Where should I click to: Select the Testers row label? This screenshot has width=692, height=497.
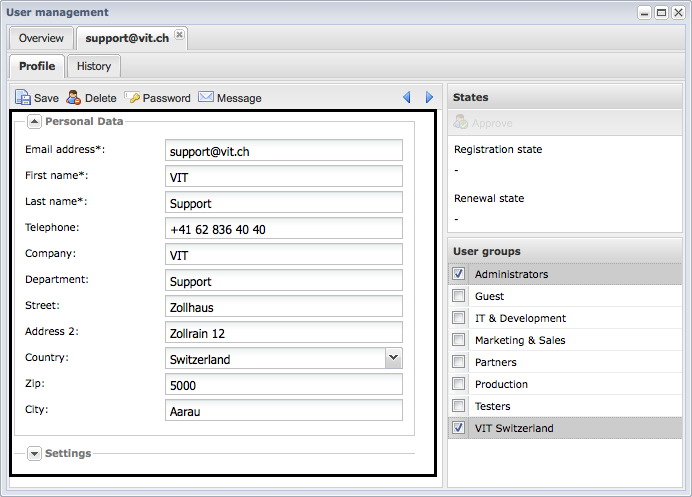click(x=493, y=406)
